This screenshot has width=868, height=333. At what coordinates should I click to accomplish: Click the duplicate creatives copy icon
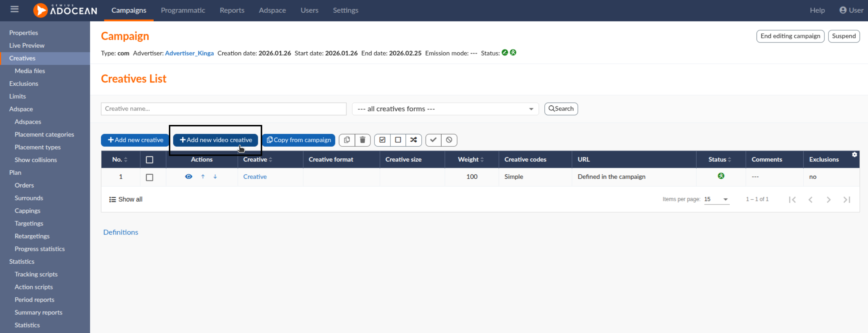347,140
